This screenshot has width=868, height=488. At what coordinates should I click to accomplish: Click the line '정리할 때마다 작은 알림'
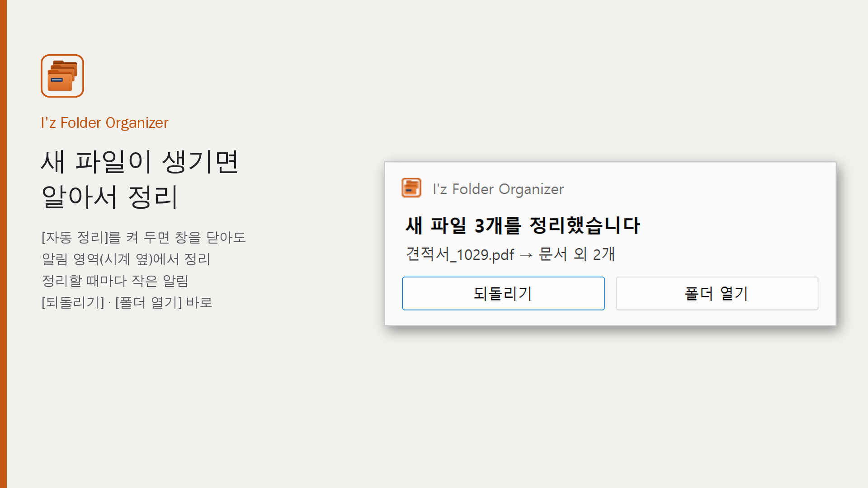click(x=115, y=281)
